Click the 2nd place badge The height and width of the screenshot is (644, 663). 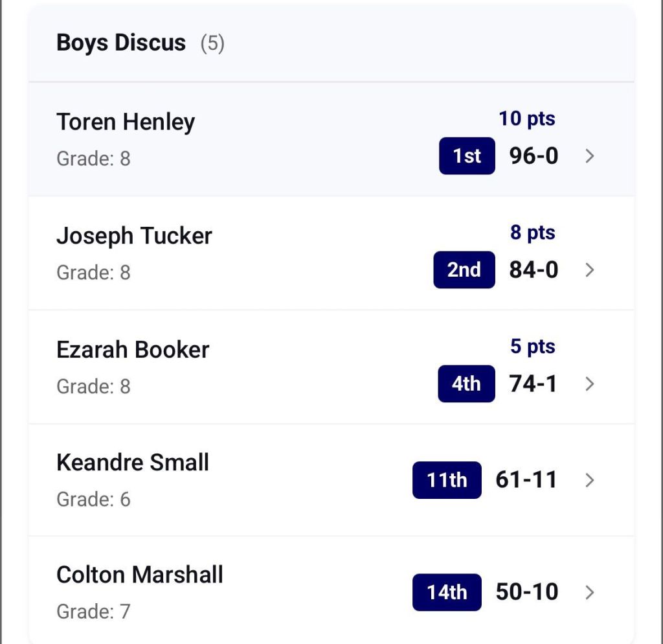pos(464,270)
